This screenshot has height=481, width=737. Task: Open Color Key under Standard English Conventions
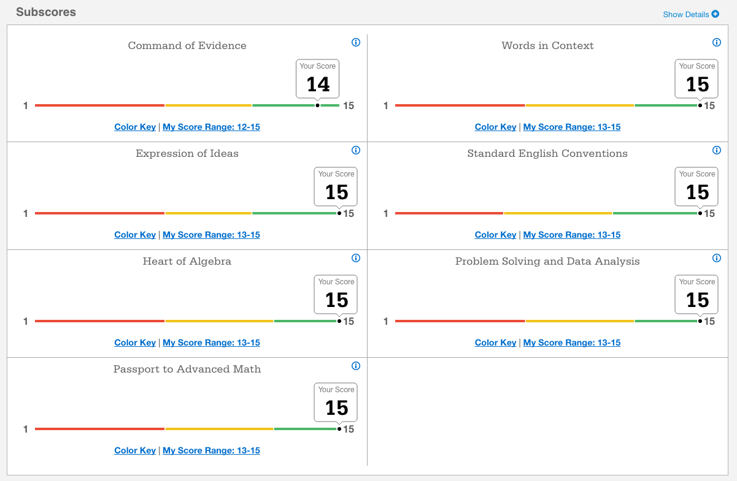495,235
